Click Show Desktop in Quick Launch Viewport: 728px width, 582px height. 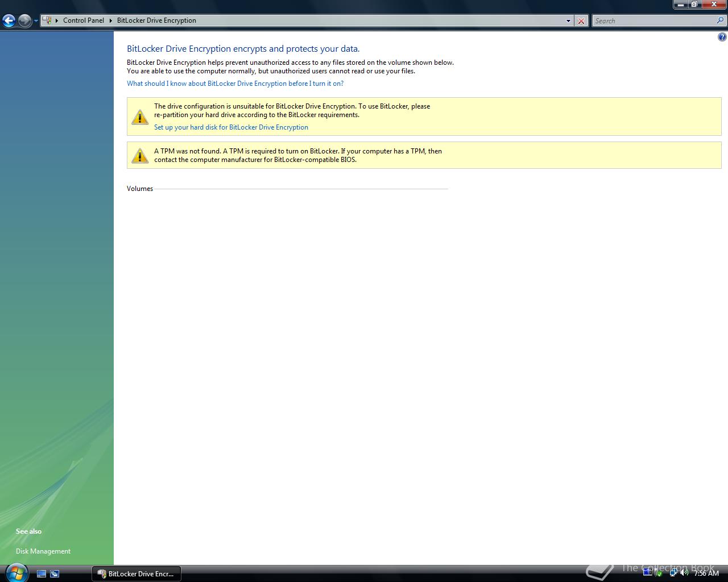pos(42,574)
